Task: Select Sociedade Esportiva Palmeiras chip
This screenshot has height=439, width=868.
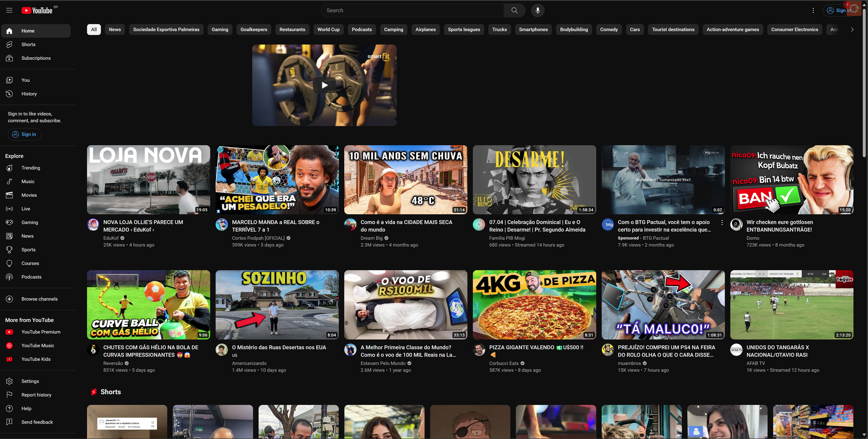Action: tap(166, 30)
